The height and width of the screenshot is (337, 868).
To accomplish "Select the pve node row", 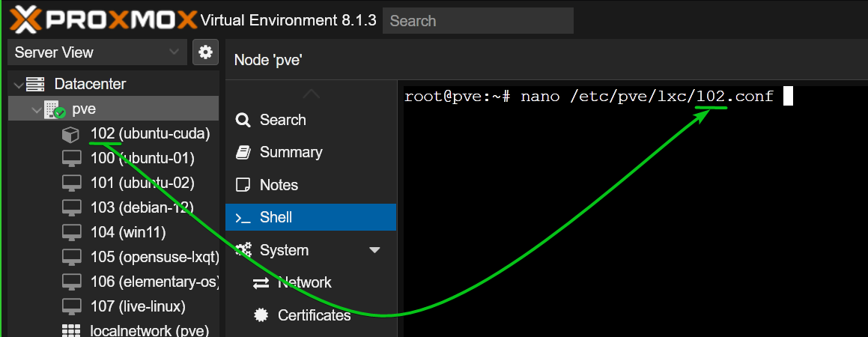I will [114, 109].
